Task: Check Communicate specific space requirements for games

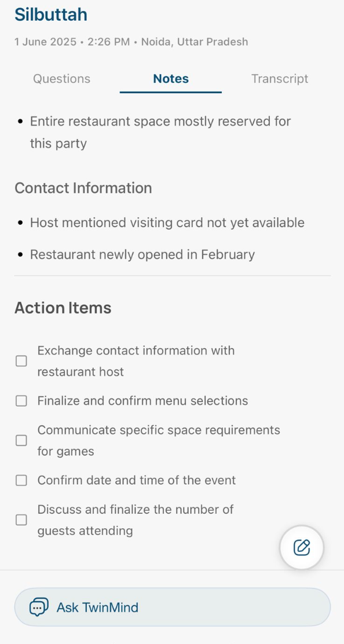Action: click(21, 441)
